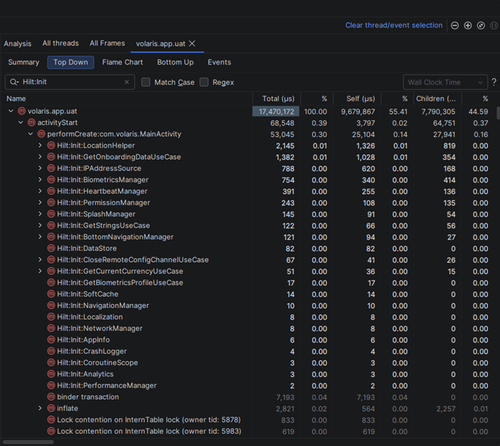The height and width of the screenshot is (446, 500).
Task: Open the All threads tab
Action: (60, 43)
